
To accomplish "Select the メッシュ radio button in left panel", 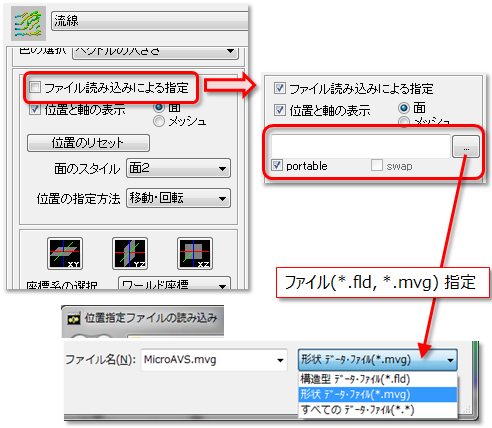I will click(x=159, y=121).
